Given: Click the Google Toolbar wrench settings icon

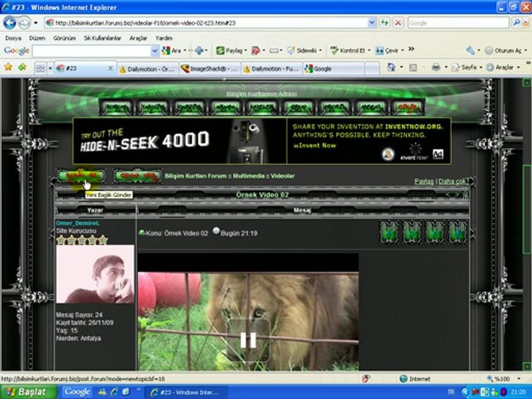Looking at the screenshot, I should point(470,50).
